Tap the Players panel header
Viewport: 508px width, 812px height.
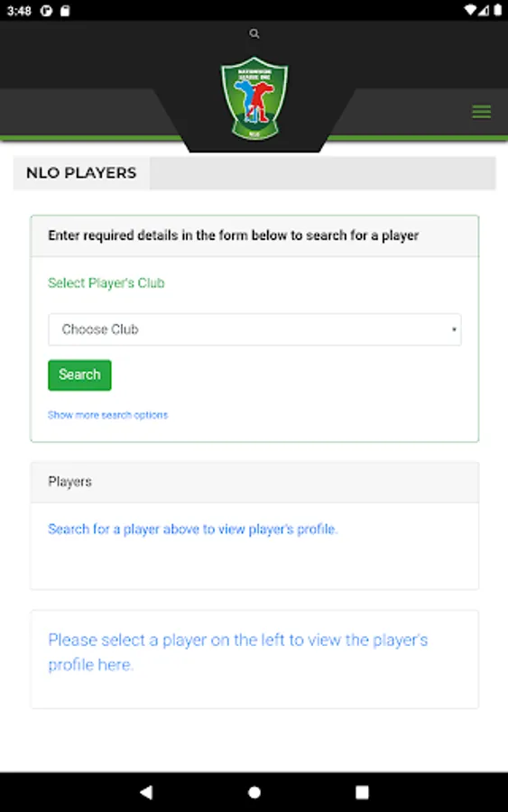click(x=254, y=482)
